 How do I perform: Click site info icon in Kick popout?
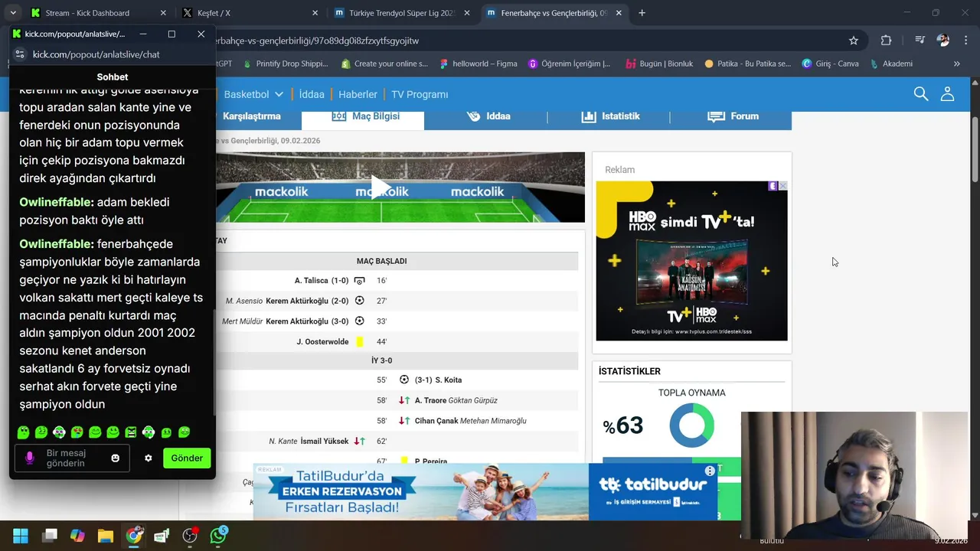pyautogui.click(x=20, y=54)
